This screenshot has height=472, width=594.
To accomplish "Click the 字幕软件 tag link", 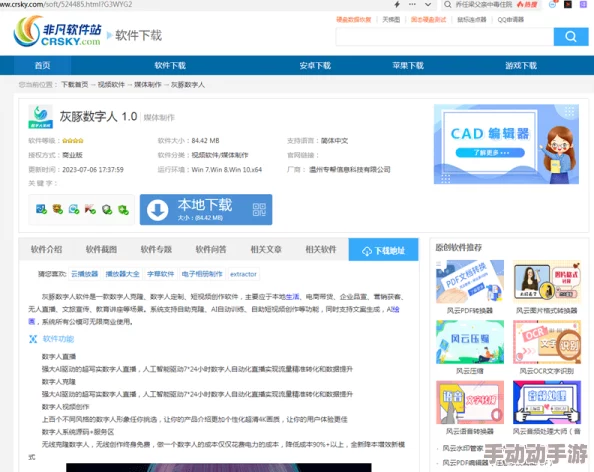I will click(161, 274).
